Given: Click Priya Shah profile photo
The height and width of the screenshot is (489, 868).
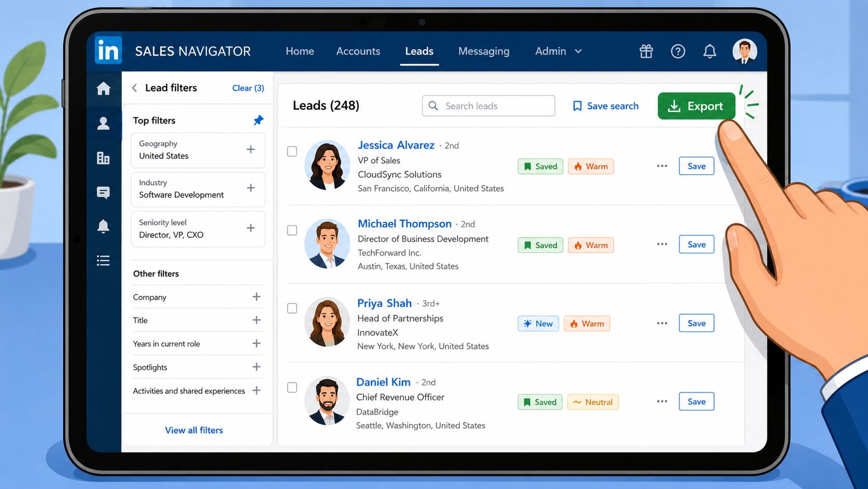Looking at the screenshot, I should [327, 322].
